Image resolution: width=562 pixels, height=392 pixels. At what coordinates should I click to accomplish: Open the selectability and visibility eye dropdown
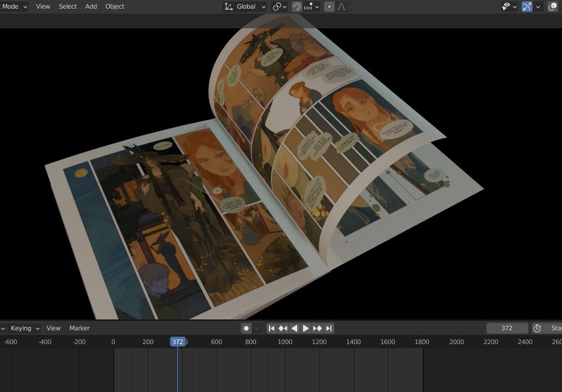pos(510,7)
